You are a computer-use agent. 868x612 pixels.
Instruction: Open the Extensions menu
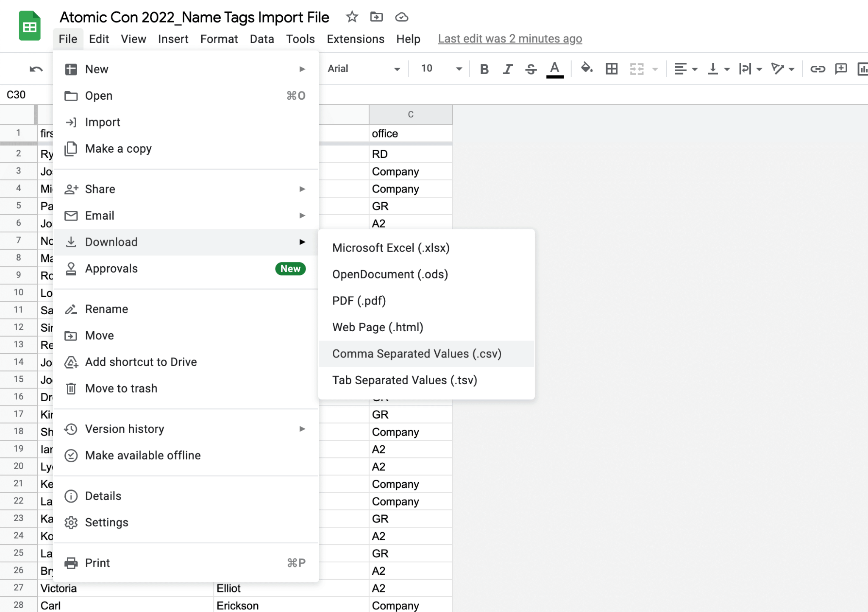point(355,39)
